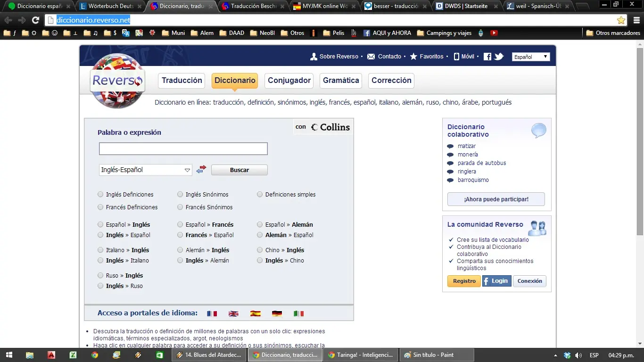The width and height of the screenshot is (644, 362).
Task: Swap languages with the red-blue arrows icon
Action: (201, 169)
